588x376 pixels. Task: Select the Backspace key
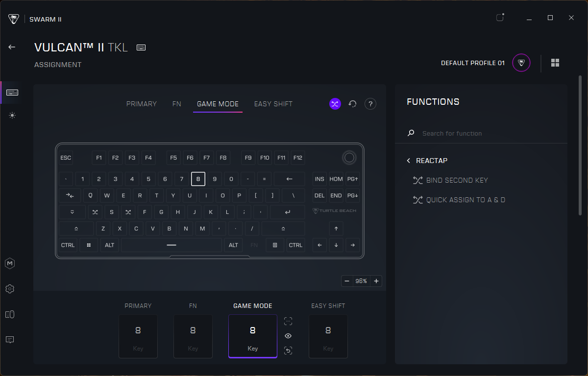pos(289,179)
